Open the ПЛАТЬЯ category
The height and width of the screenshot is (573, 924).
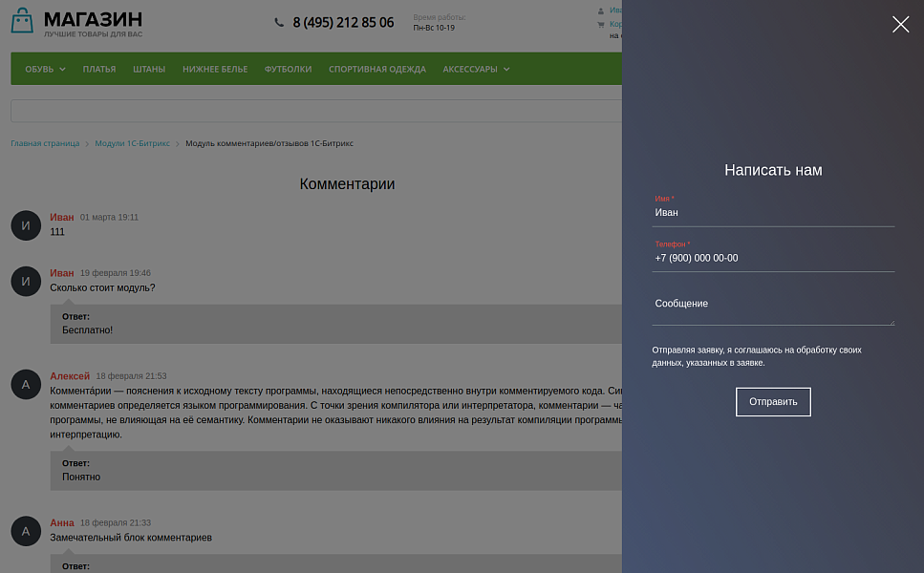tap(99, 69)
